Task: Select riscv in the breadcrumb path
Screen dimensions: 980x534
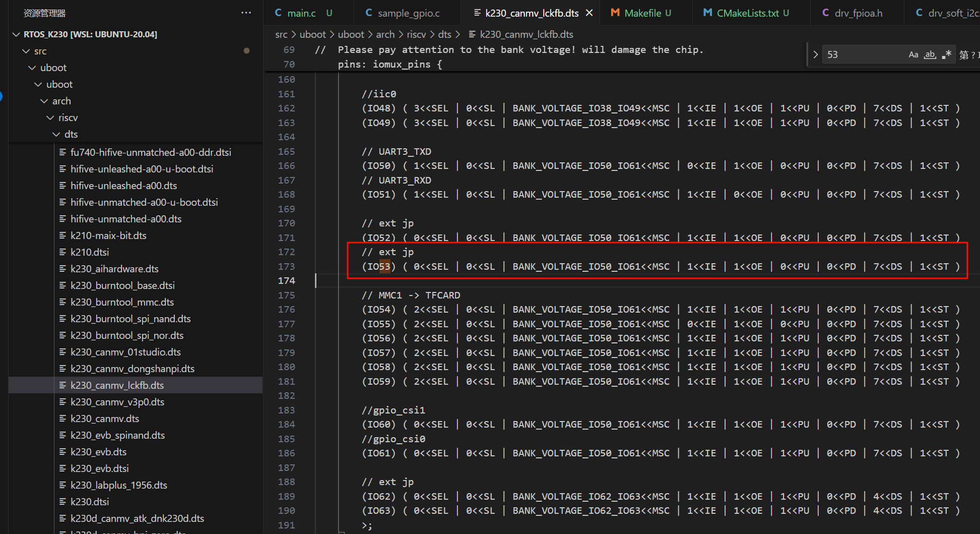Action: pyautogui.click(x=416, y=34)
